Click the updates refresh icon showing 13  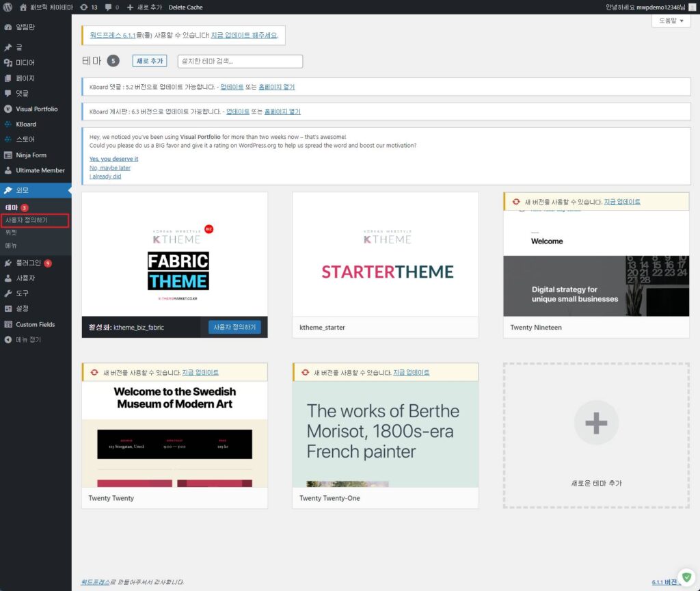(x=84, y=7)
